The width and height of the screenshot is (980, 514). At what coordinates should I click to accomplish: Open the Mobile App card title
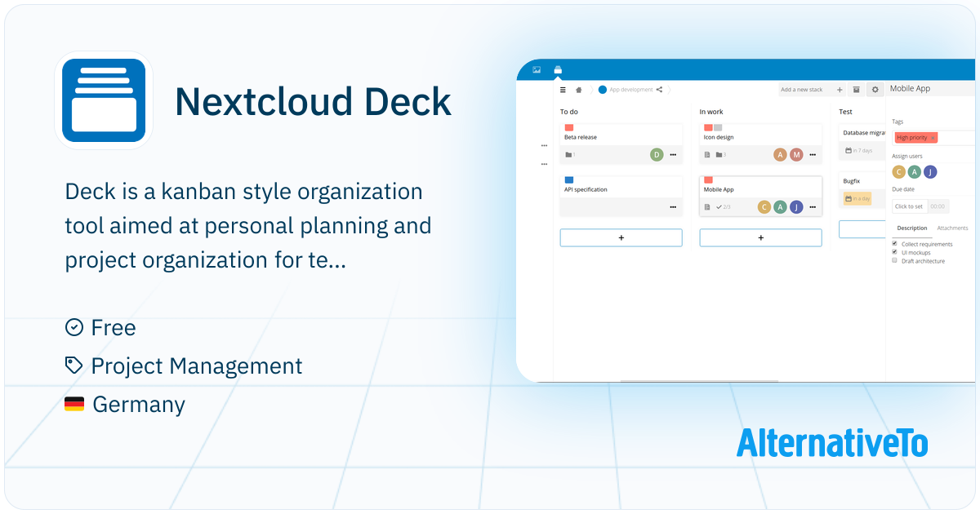coord(719,189)
